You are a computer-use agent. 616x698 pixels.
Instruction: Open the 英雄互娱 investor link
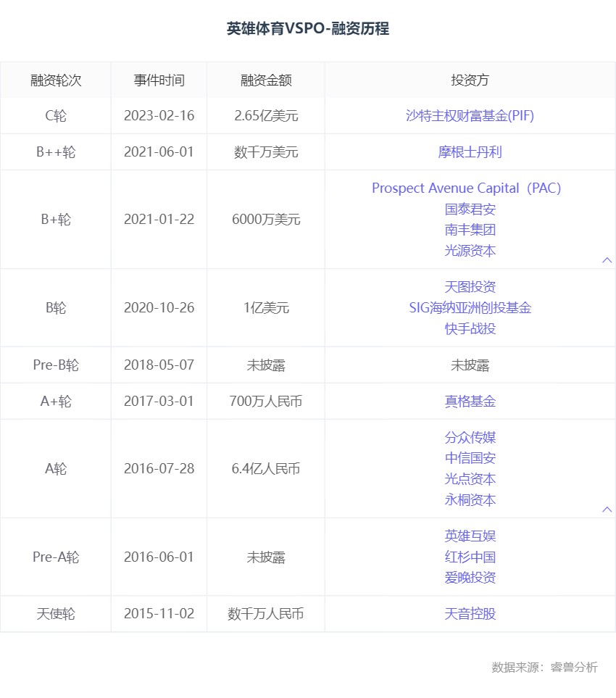470,536
